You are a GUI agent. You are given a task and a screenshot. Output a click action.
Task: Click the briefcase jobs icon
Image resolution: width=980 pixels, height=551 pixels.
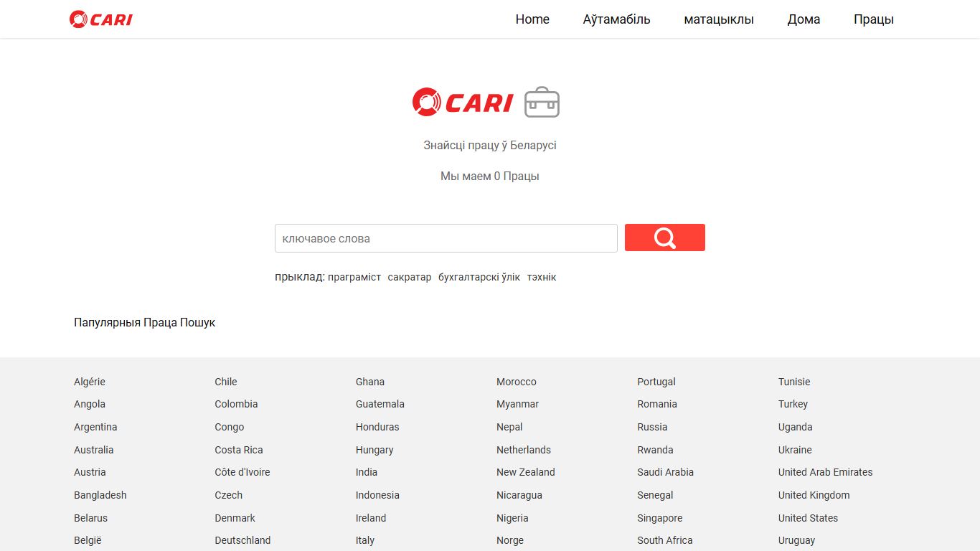tap(542, 102)
